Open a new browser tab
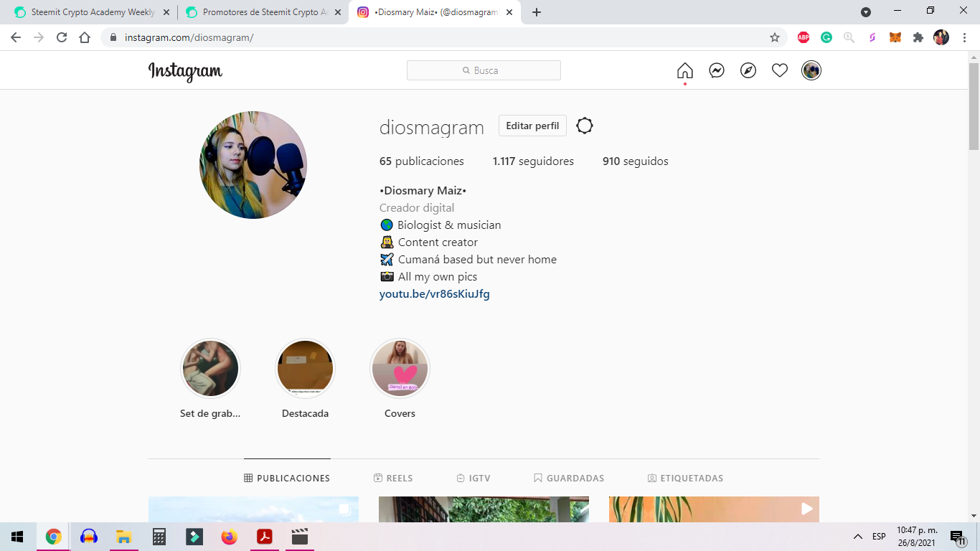This screenshot has height=551, width=980. 537,12
